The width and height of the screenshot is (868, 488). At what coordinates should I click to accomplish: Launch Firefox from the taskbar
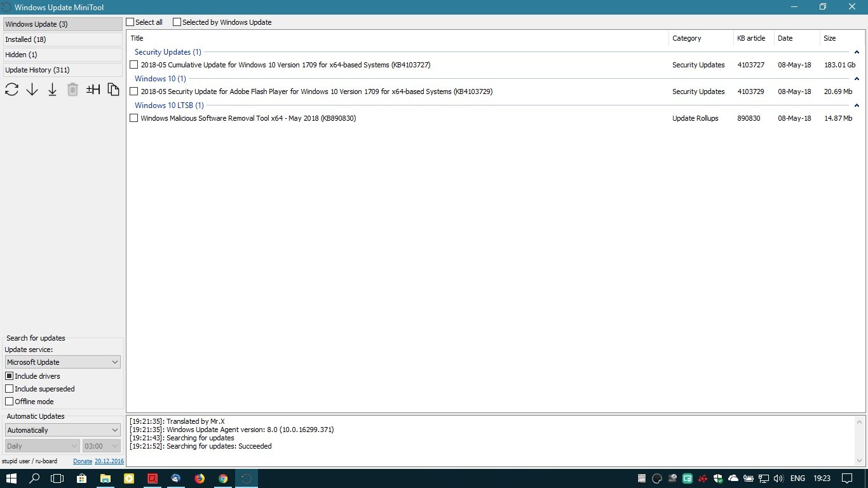pyautogui.click(x=200, y=478)
